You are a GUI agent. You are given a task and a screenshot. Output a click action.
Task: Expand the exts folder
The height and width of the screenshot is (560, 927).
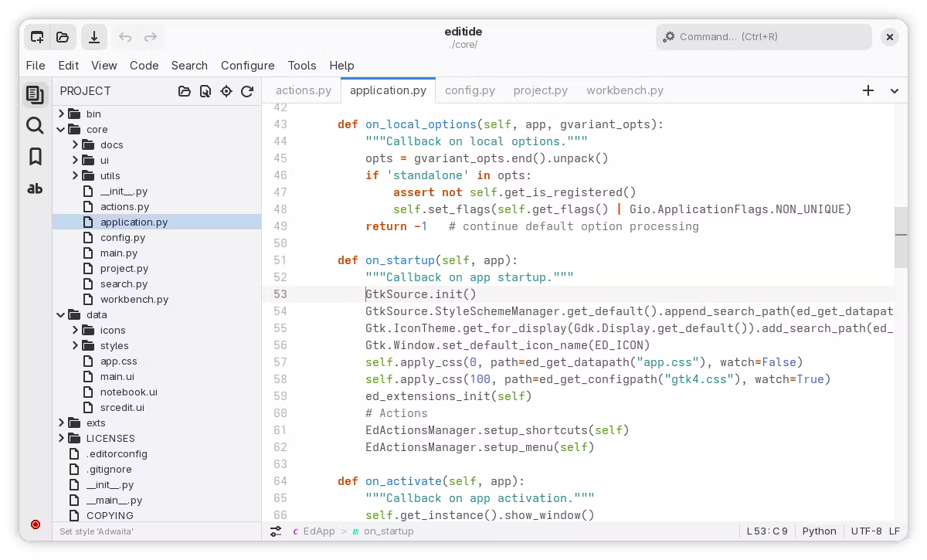click(61, 423)
